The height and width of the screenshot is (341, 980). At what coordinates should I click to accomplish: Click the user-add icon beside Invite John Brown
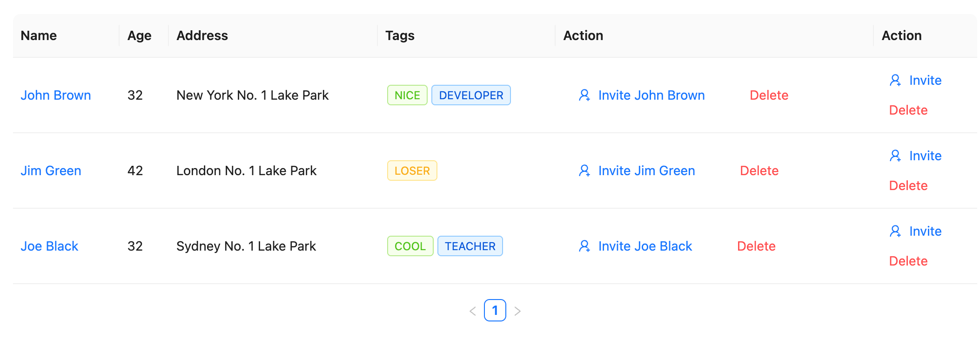(x=584, y=95)
